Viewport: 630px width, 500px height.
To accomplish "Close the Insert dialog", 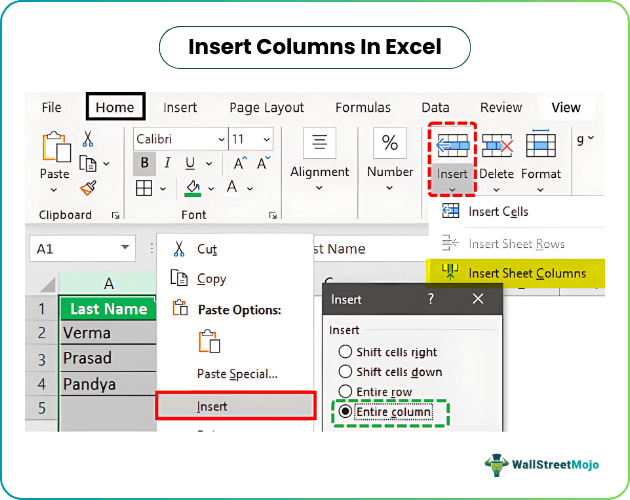I will point(478,299).
